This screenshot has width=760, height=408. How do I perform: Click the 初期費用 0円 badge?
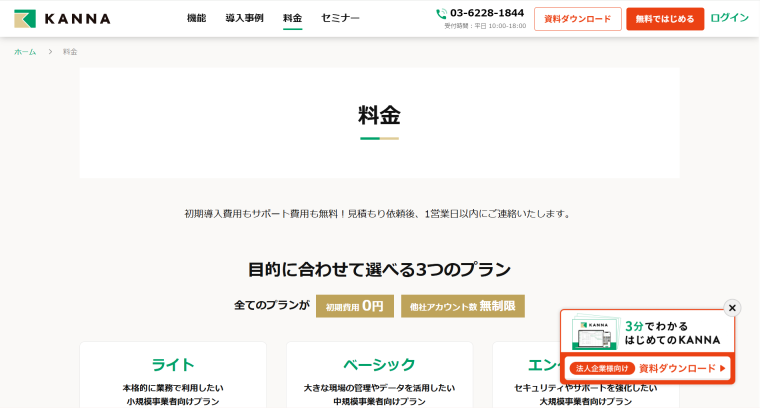(354, 306)
